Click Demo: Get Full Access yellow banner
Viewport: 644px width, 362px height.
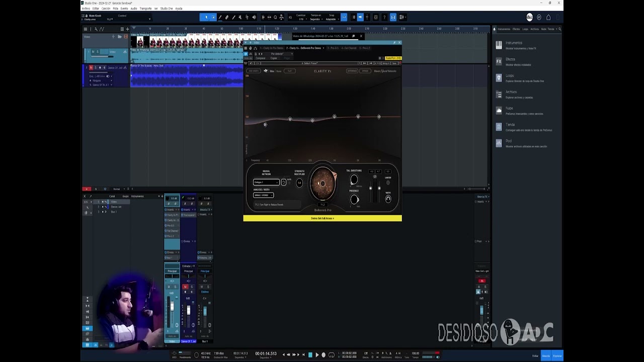[323, 218]
